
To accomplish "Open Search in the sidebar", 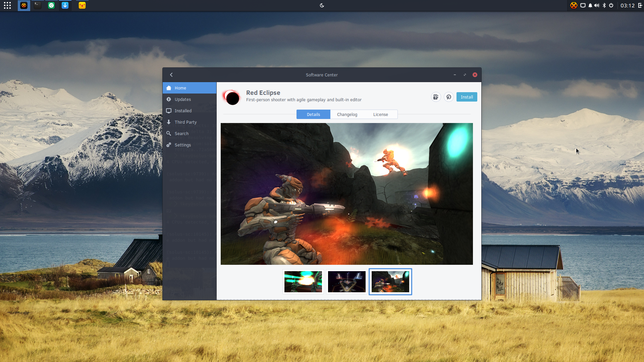I will (x=190, y=133).
